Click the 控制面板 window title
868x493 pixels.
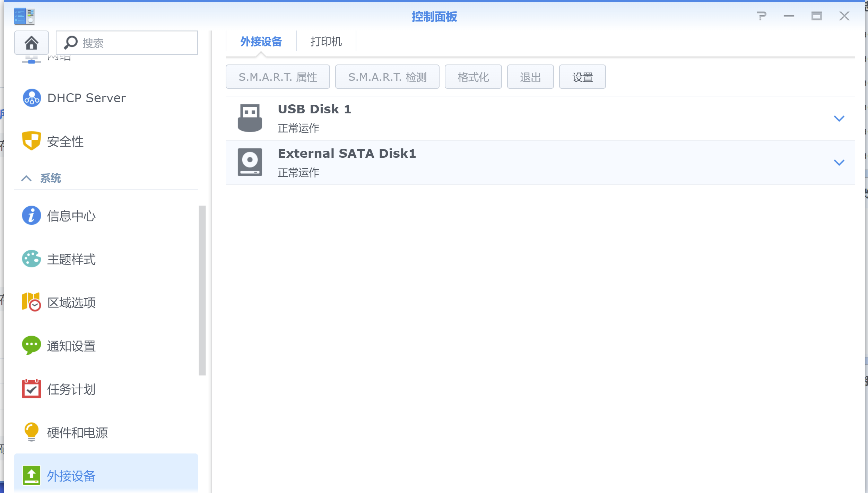click(434, 16)
